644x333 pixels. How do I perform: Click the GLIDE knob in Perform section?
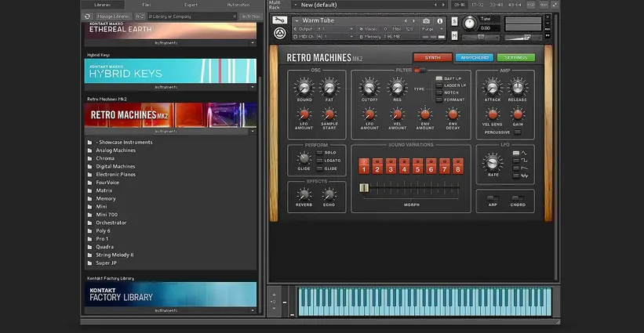click(304, 158)
